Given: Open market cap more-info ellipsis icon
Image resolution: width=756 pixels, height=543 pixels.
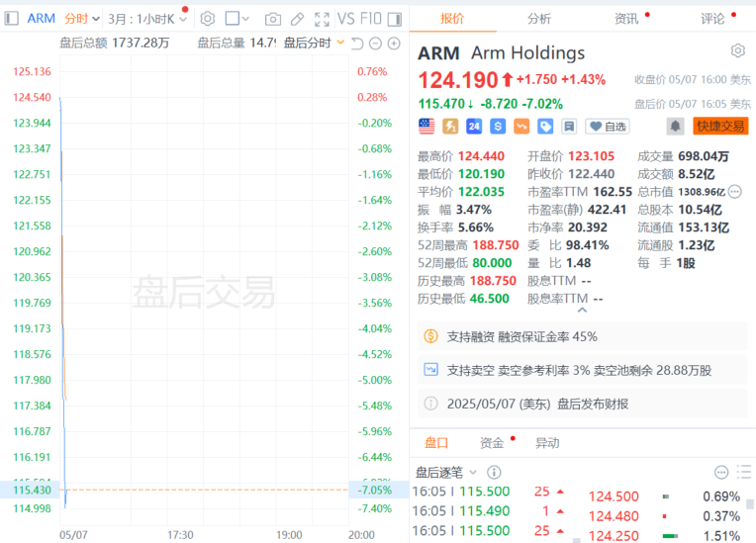Looking at the screenshot, I should point(734,192).
